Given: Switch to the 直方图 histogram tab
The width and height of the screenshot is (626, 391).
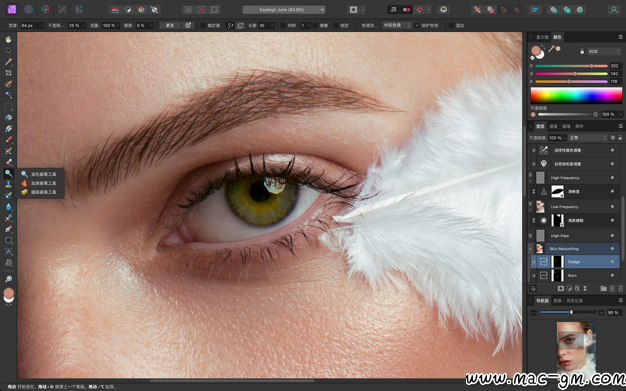Looking at the screenshot, I should [542, 37].
